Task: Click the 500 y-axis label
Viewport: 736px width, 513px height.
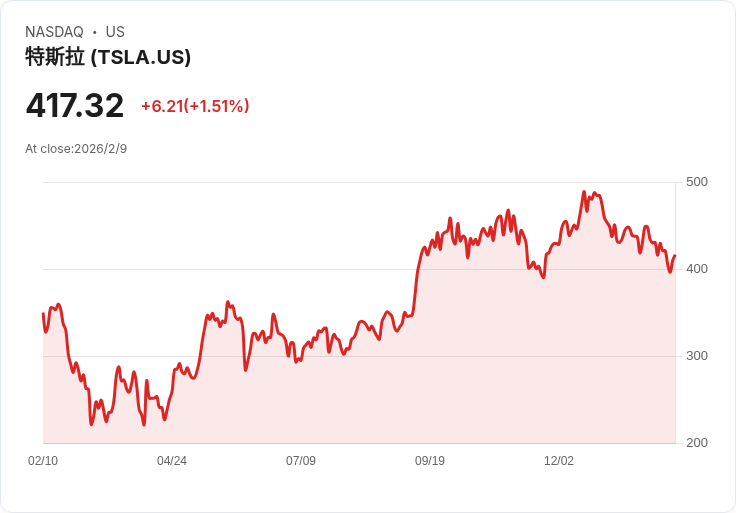Action: tap(696, 182)
